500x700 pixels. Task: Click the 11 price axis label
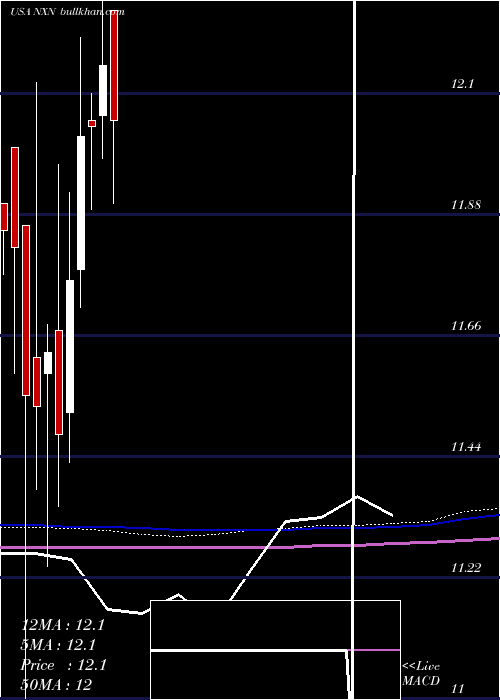click(x=458, y=689)
